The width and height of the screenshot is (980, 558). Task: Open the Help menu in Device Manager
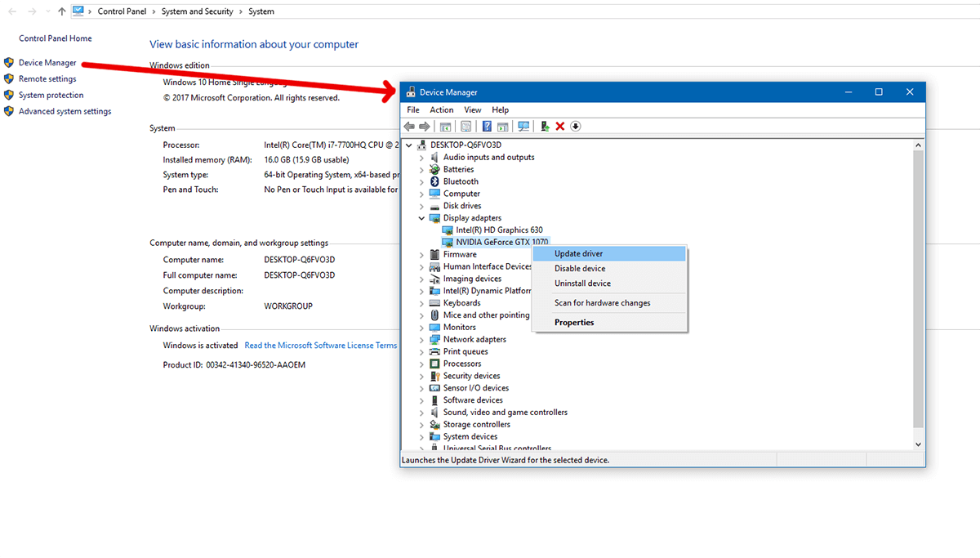point(501,109)
